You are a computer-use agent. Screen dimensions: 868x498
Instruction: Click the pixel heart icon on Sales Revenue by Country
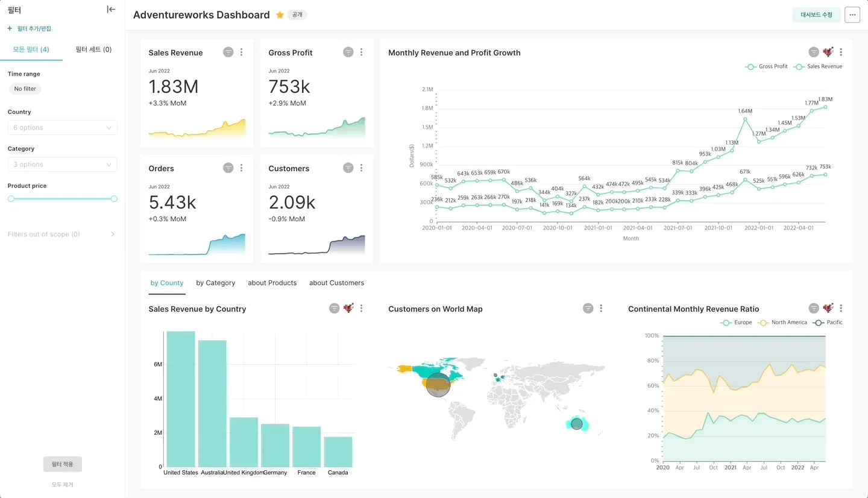point(348,308)
